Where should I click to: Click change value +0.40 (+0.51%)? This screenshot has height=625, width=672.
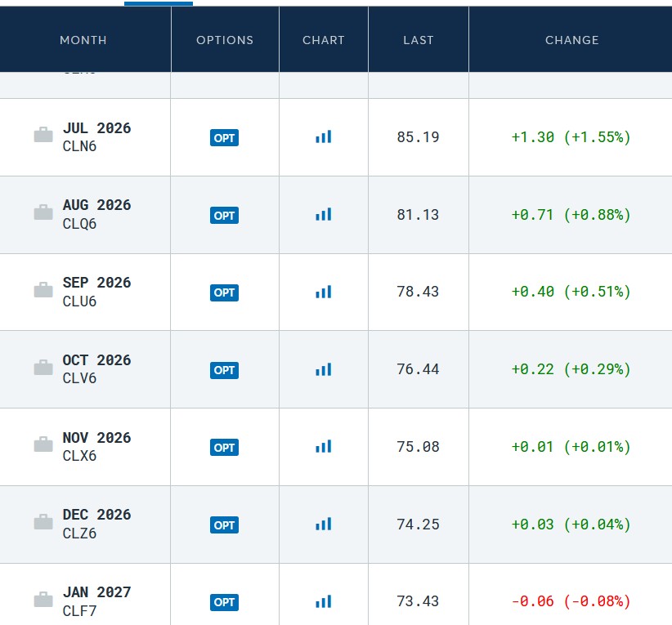tap(571, 292)
